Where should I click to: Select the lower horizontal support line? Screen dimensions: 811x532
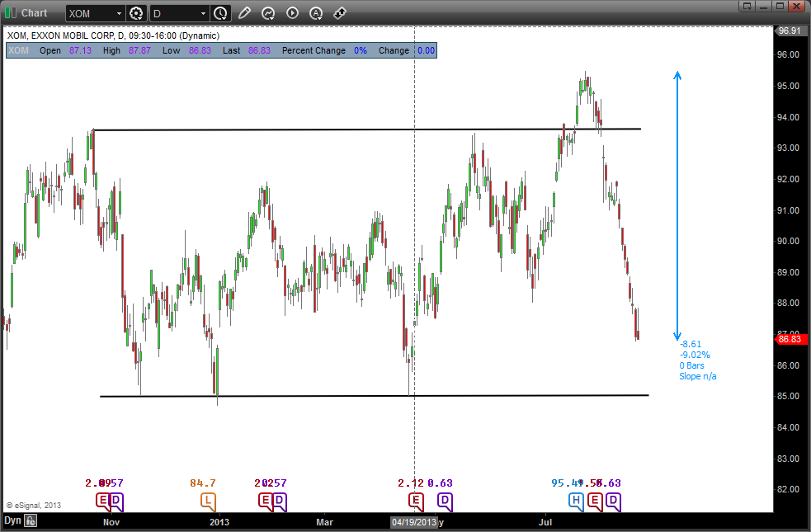point(374,396)
